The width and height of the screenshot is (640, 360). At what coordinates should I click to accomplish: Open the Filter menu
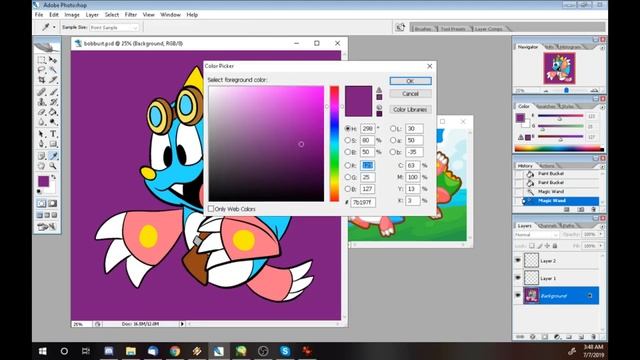pyautogui.click(x=131, y=15)
